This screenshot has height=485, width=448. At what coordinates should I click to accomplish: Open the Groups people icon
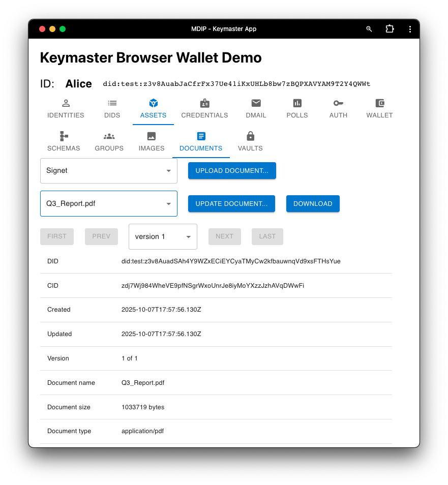[x=109, y=136]
